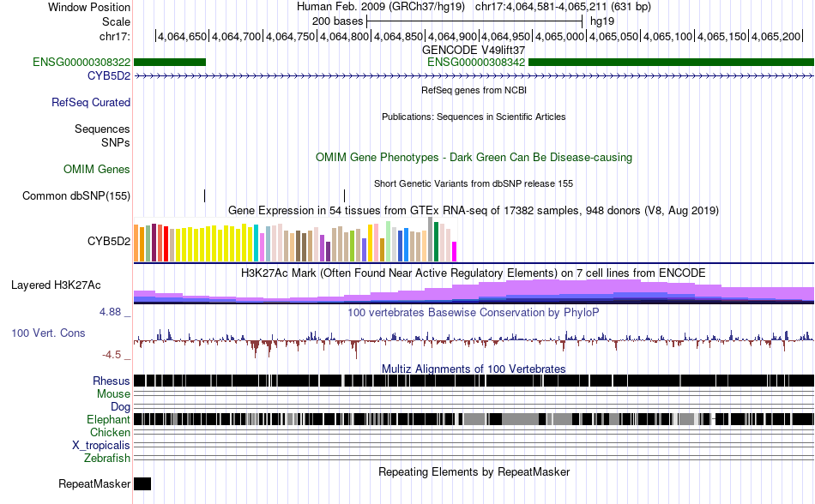Image resolution: width=815 pixels, height=504 pixels.
Task: Select the ENSG00000308322 green exon block
Action: point(170,63)
